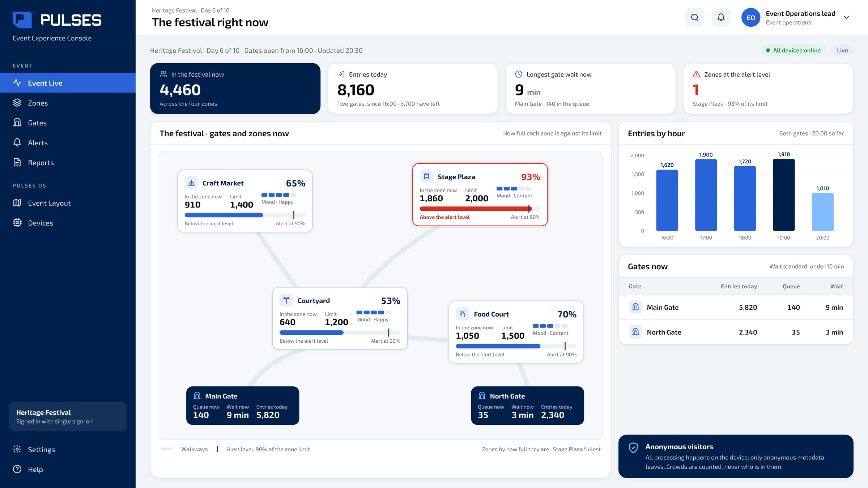Click the Courtyard palm icon
This screenshot has height=488, width=868.
(286, 300)
